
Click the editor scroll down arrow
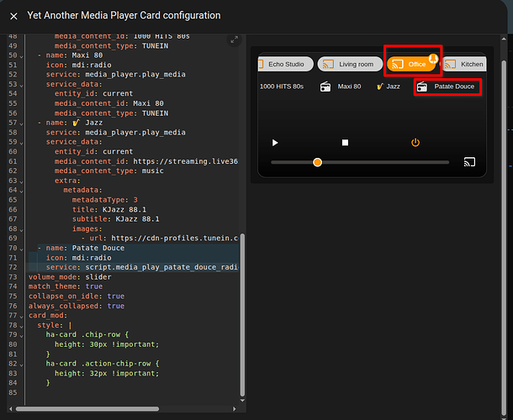coord(242,401)
